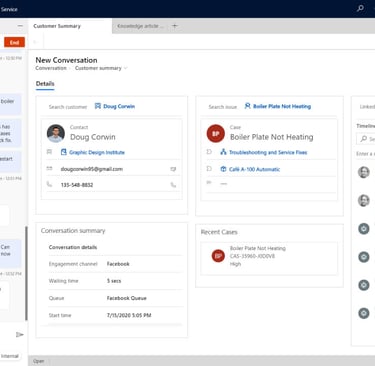Open the Knowledge article tab

tap(140, 26)
